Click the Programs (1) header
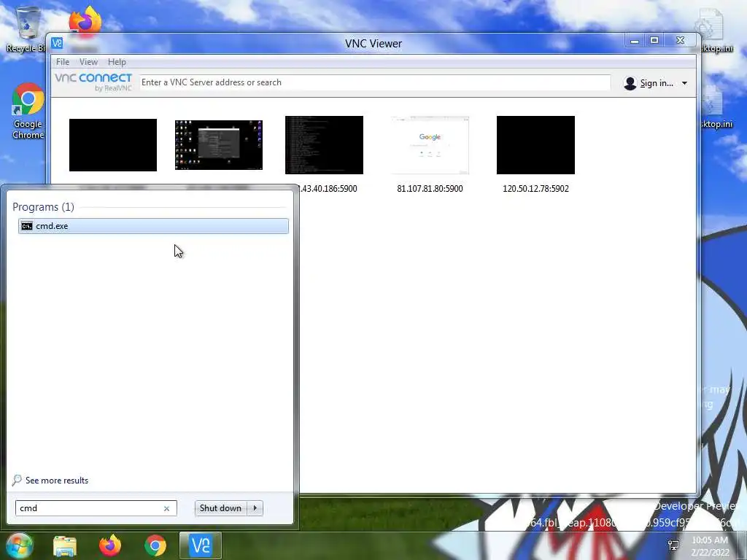The width and height of the screenshot is (747, 560). click(x=43, y=206)
